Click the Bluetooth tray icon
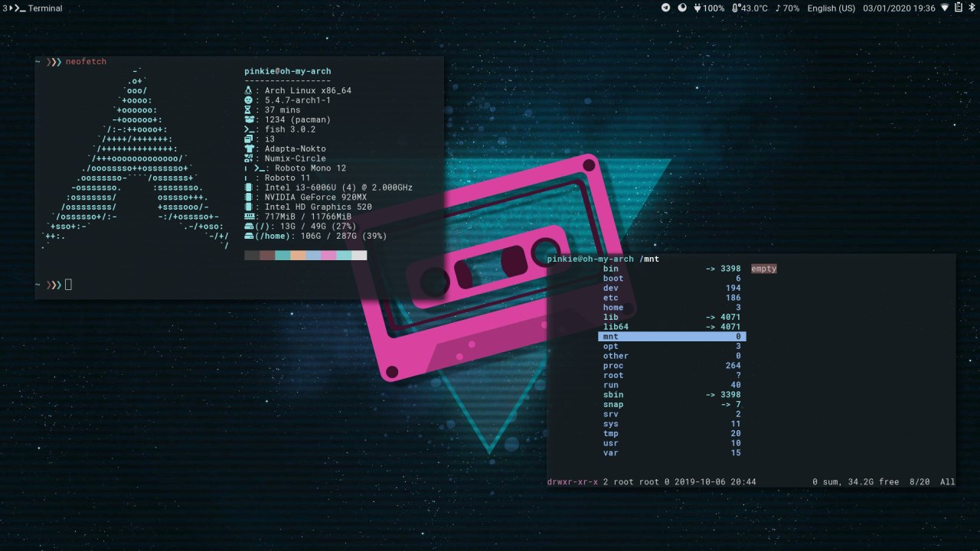The height and width of the screenshot is (551, 980). 971,8
